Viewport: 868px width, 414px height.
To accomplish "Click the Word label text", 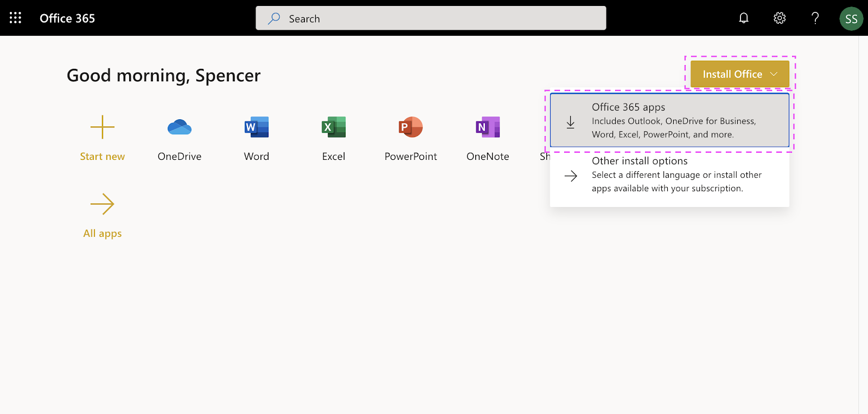I will (257, 157).
